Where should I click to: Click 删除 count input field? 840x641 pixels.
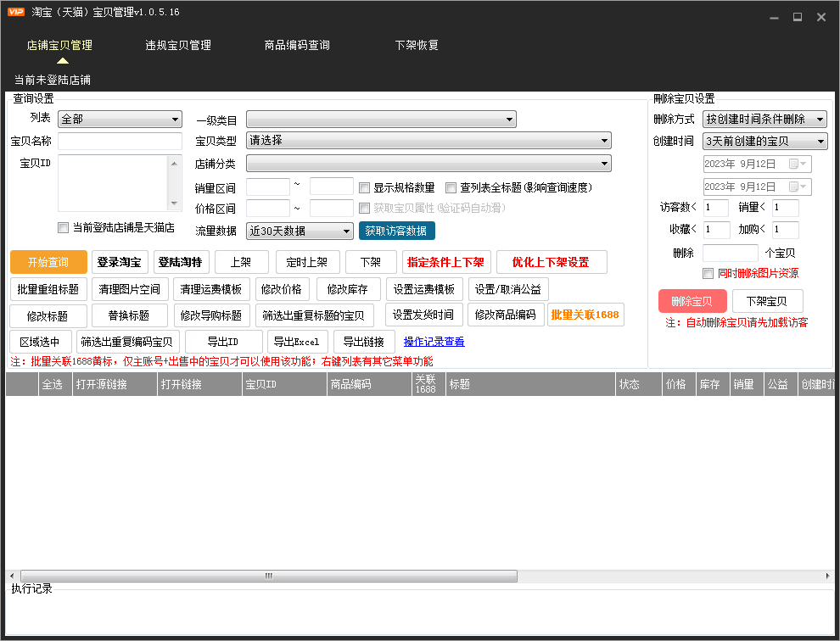pyautogui.click(x=731, y=253)
